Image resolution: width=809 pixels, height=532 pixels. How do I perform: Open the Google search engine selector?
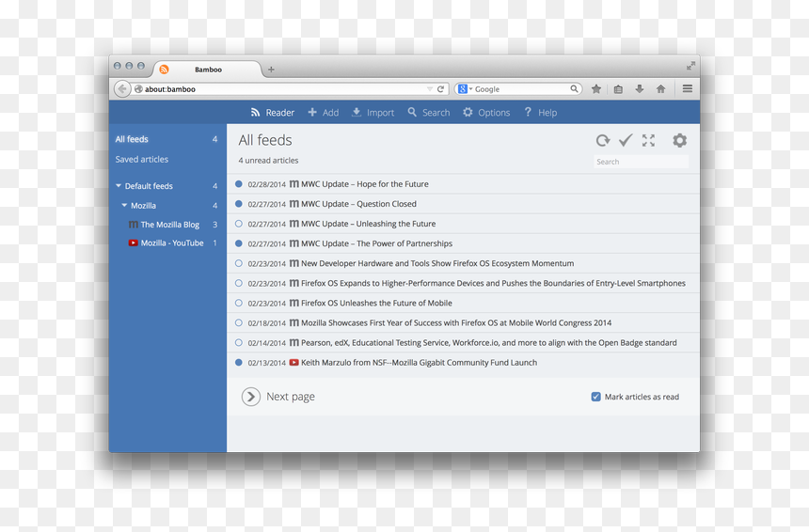click(x=465, y=88)
